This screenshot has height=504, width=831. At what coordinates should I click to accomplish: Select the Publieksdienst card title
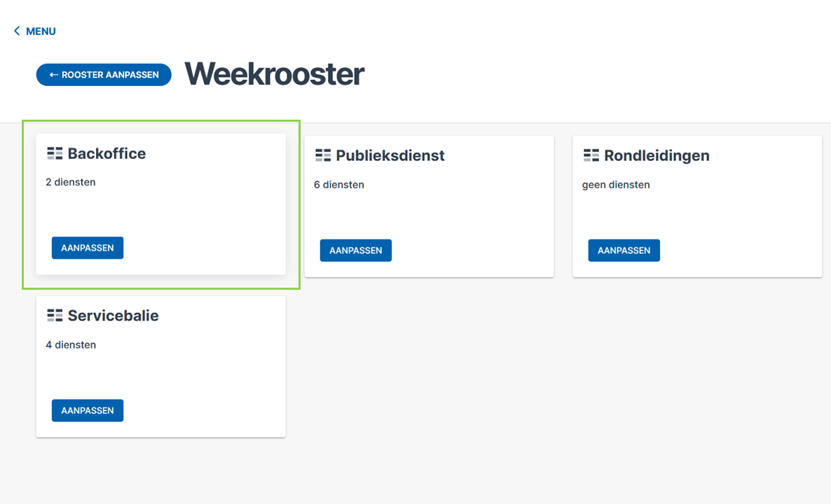pyautogui.click(x=390, y=155)
